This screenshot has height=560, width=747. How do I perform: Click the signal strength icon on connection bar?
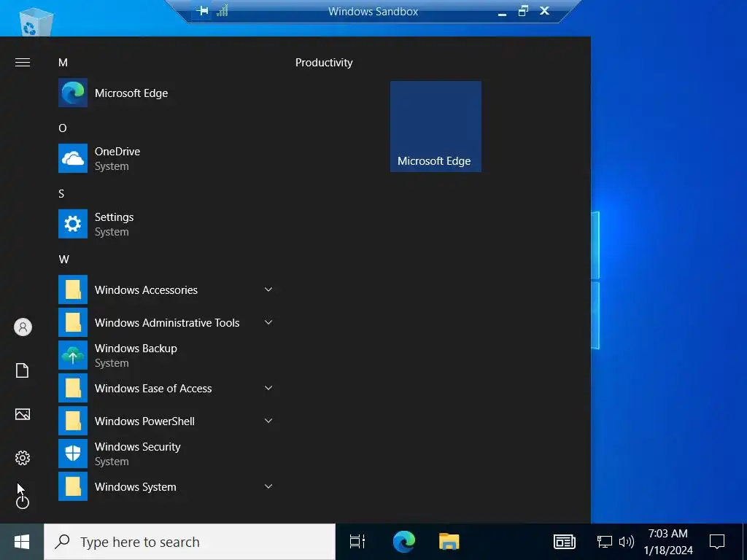pyautogui.click(x=222, y=10)
